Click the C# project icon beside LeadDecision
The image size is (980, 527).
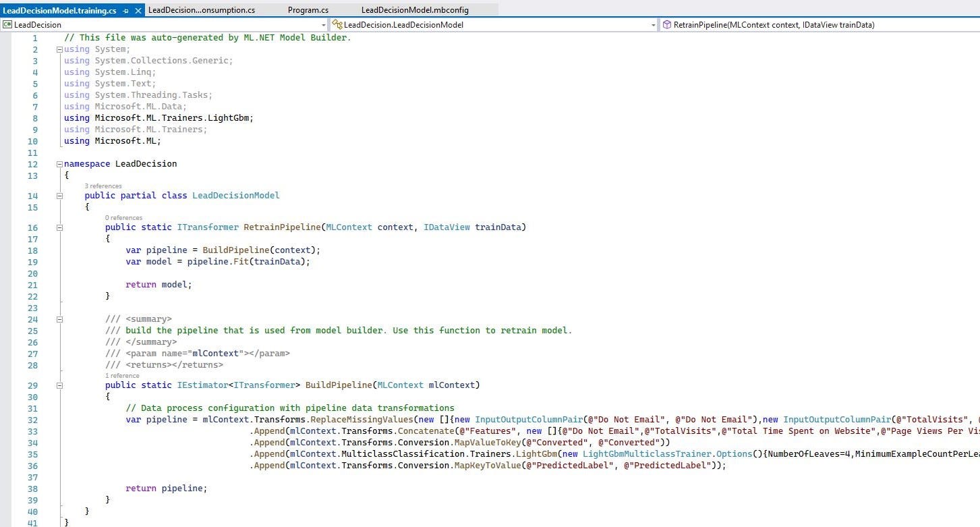[x=7, y=25]
